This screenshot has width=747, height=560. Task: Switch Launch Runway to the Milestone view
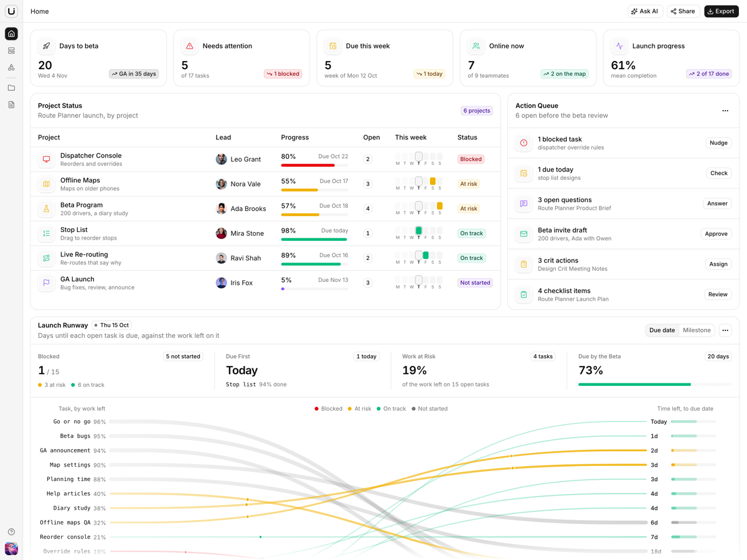tap(697, 330)
